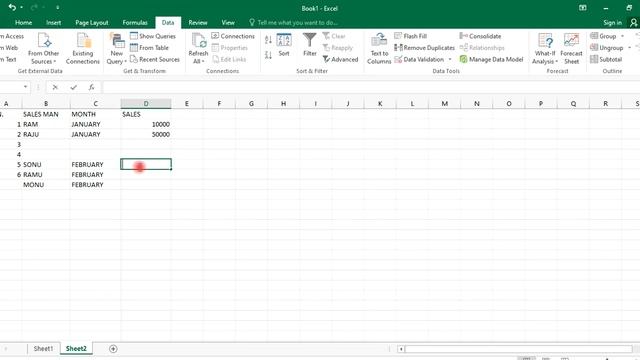Open the View tab
The height and width of the screenshot is (360, 640).
pyautogui.click(x=228, y=22)
